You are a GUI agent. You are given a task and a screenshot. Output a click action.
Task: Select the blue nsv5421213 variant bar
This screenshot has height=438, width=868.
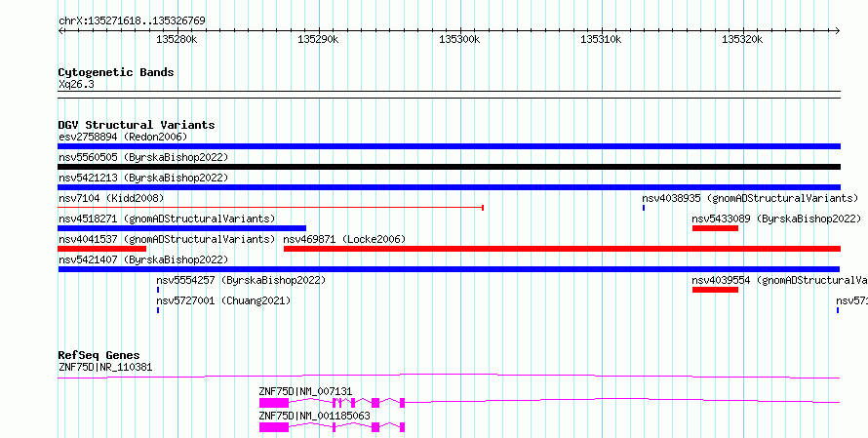tap(449, 187)
